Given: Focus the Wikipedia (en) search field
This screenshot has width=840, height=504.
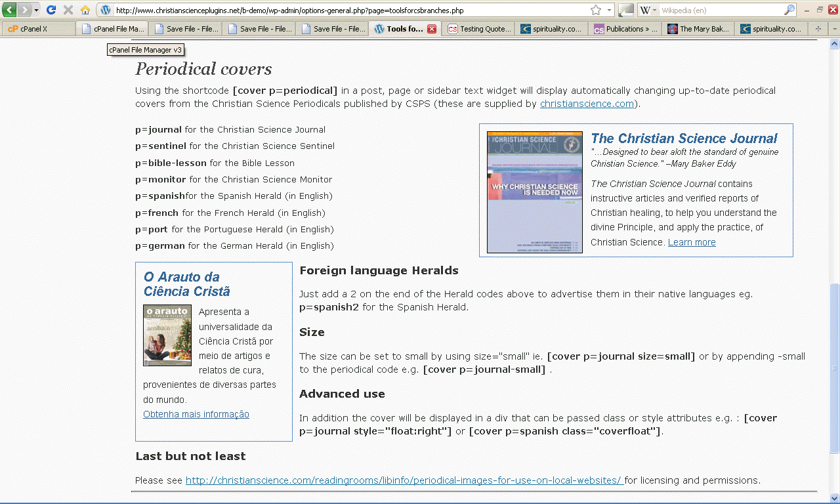Looking at the screenshot, I should click(x=721, y=10).
